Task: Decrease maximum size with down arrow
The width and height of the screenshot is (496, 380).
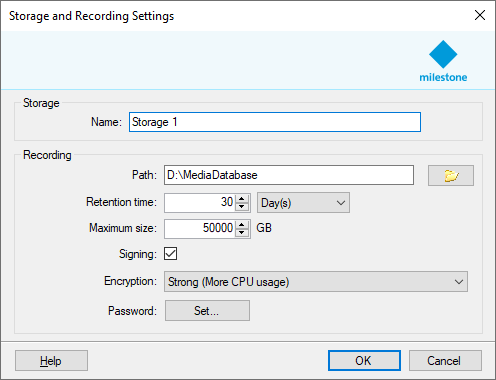Action: pyautogui.click(x=242, y=233)
